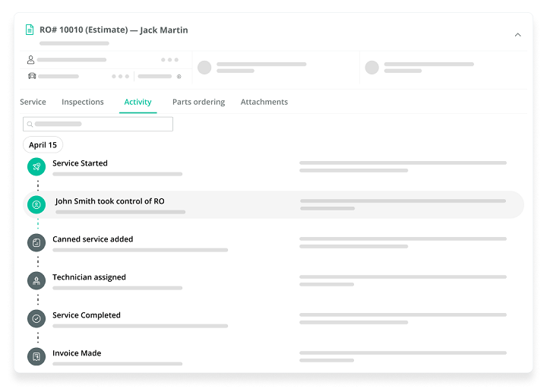The height and width of the screenshot is (392, 547).
Task: Click the Service Started rocket icon
Action: [x=36, y=166]
